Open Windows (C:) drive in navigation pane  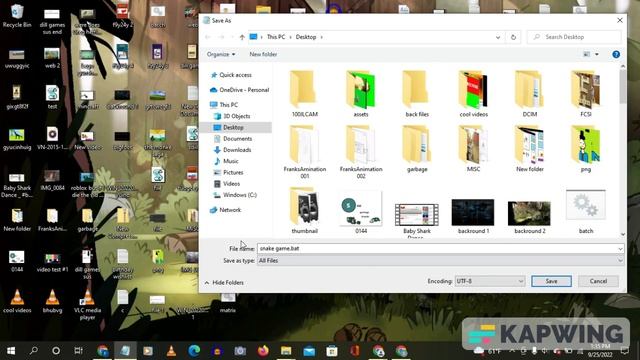[239, 195]
